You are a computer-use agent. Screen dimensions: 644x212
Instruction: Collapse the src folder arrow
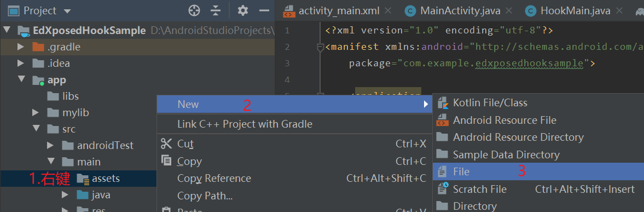37,129
